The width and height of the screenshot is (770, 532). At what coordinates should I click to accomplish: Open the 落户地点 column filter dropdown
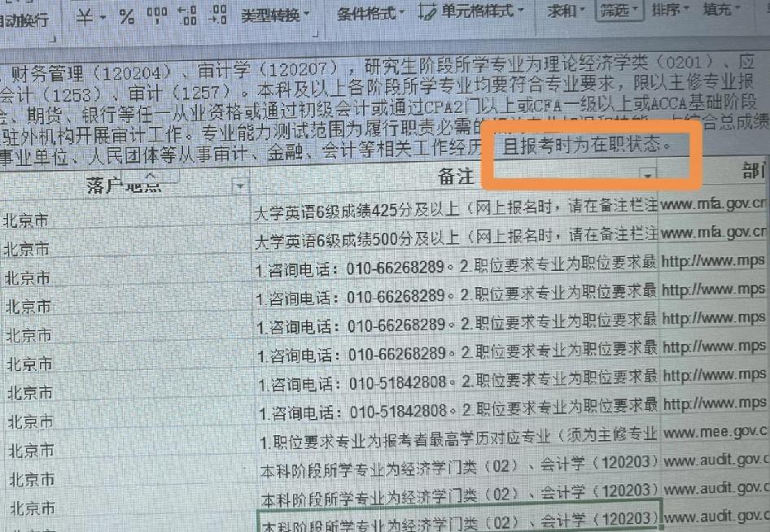[x=240, y=187]
